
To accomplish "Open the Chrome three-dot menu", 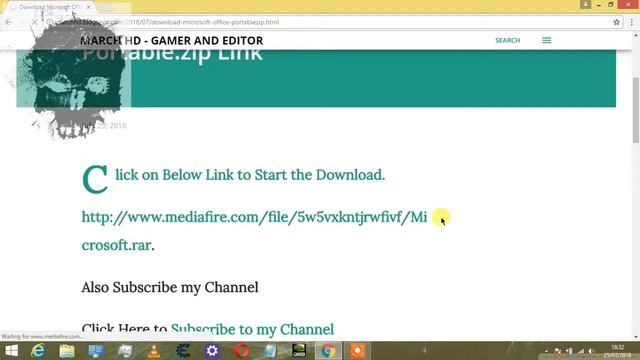I will (631, 22).
